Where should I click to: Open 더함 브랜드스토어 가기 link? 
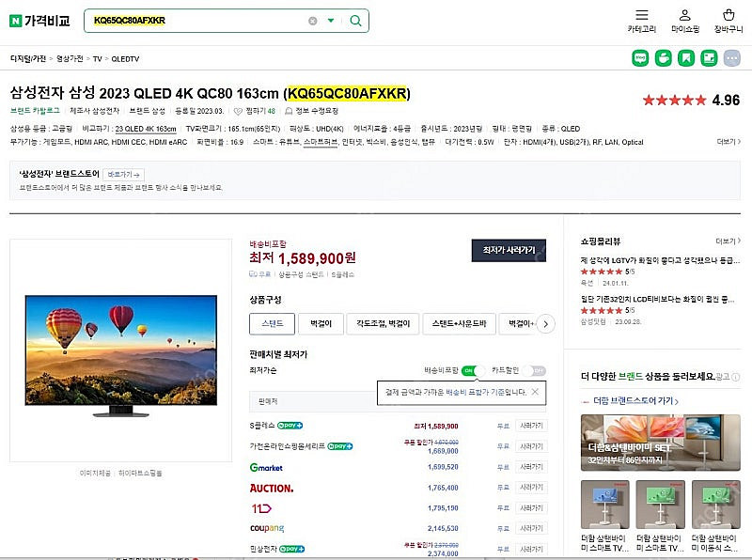pyautogui.click(x=635, y=401)
